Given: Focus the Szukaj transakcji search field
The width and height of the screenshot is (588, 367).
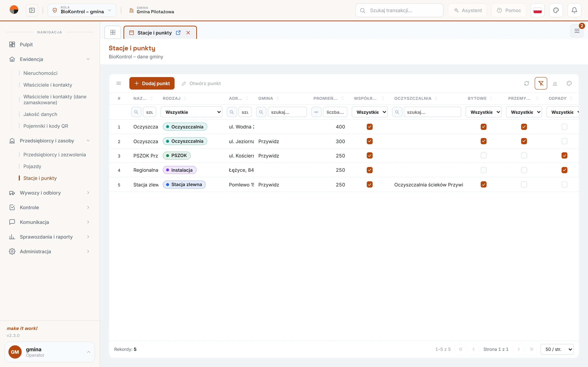Looking at the screenshot, I should point(399,10).
